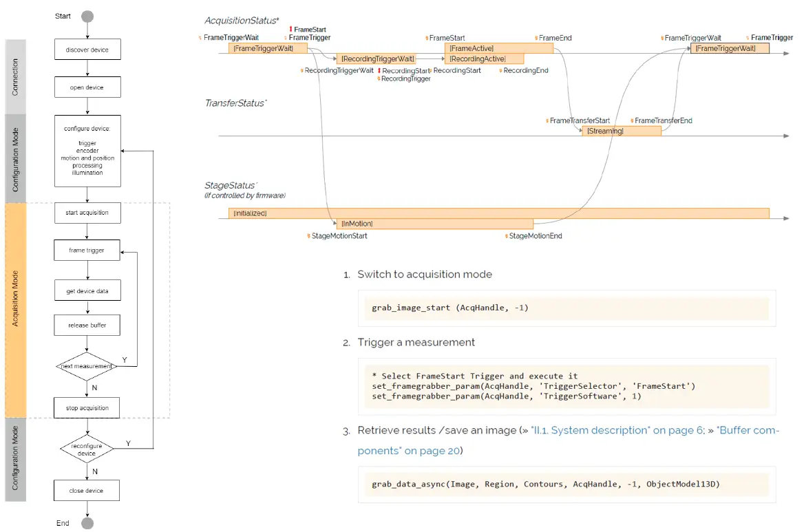Click the 'stop acquisition' flowchart box
806x532 pixels.
click(87, 408)
